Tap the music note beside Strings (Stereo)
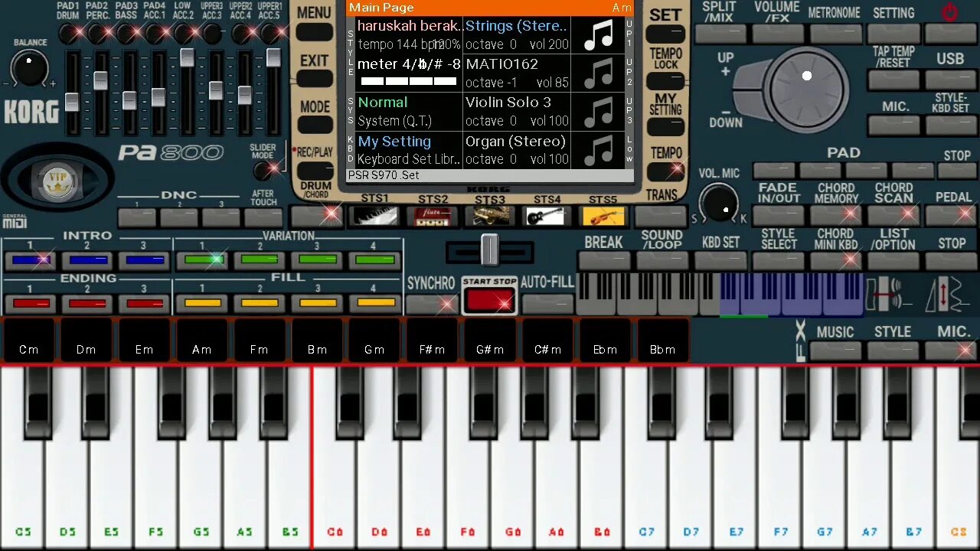The height and width of the screenshot is (551, 980). pos(599,35)
